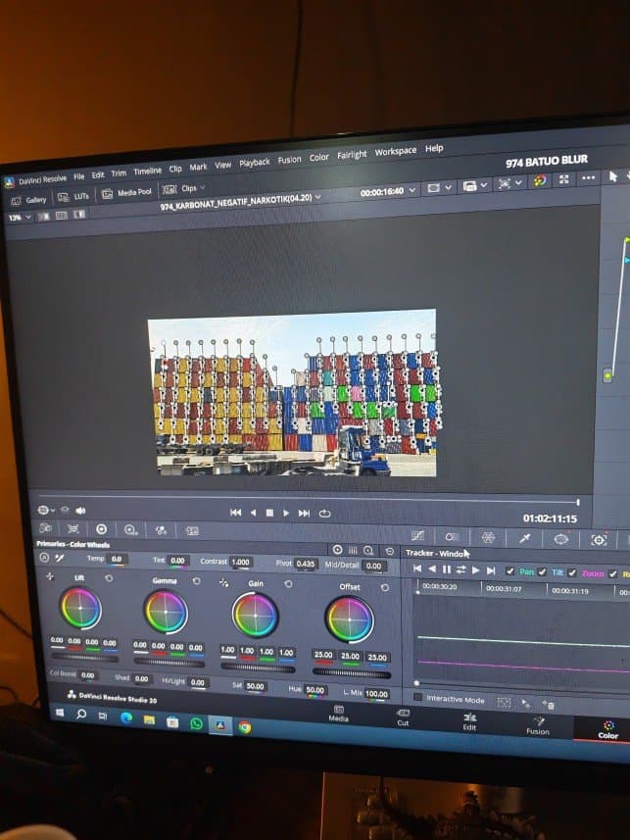This screenshot has width=630, height=840.
Task: Open Google Chrome from the taskbar
Action: coord(245,727)
